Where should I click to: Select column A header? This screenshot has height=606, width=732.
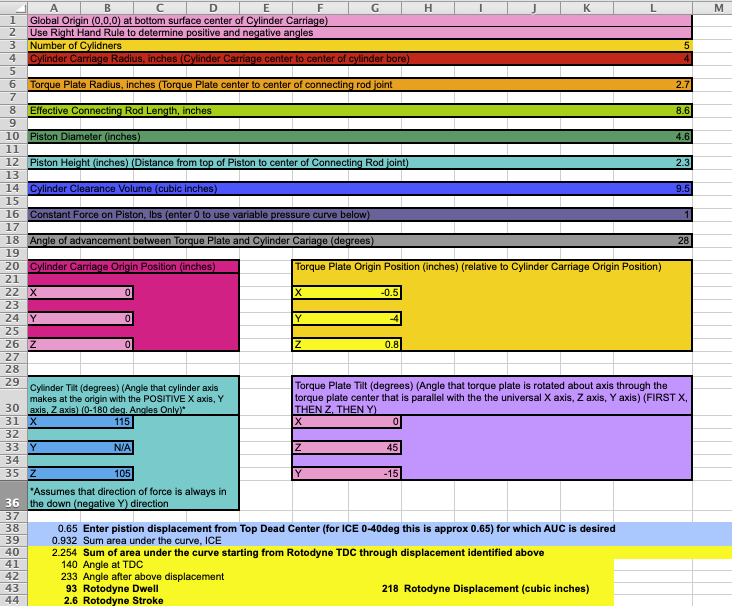pos(54,7)
